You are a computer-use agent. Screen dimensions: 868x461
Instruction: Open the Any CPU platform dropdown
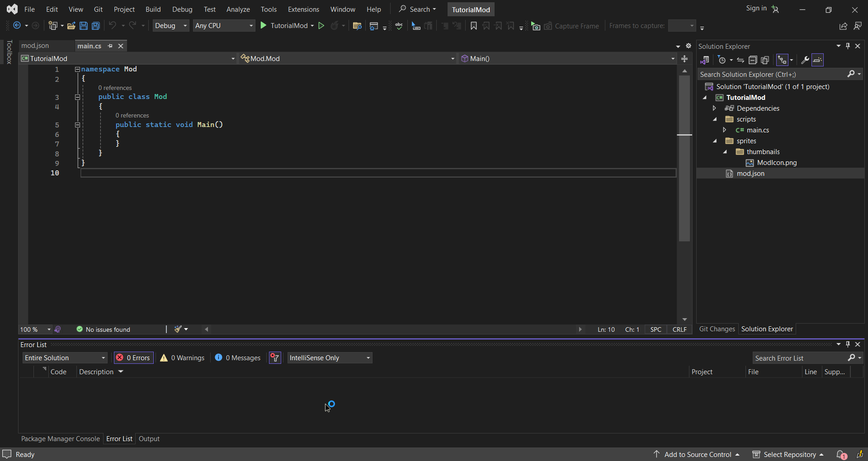[224, 26]
